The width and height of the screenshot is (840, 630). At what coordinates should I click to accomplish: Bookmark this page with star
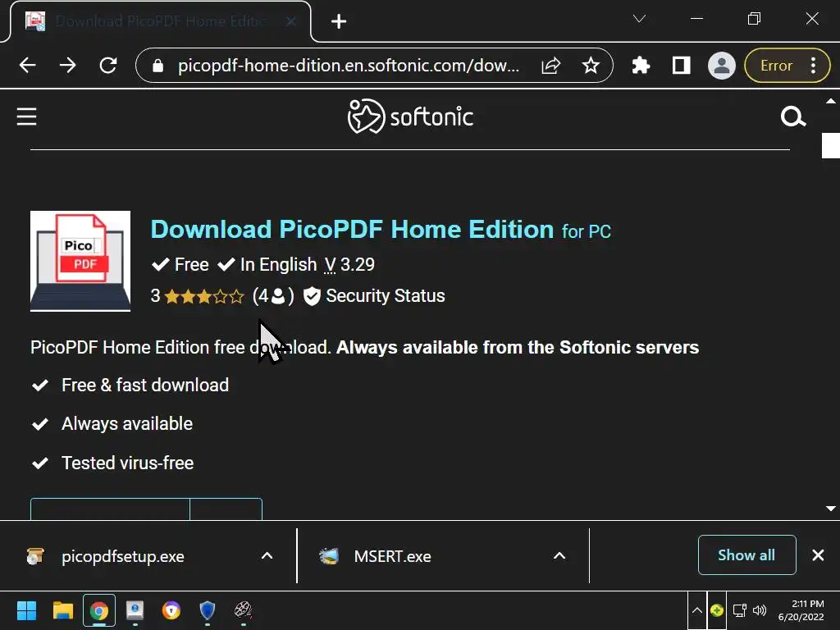tap(591, 66)
